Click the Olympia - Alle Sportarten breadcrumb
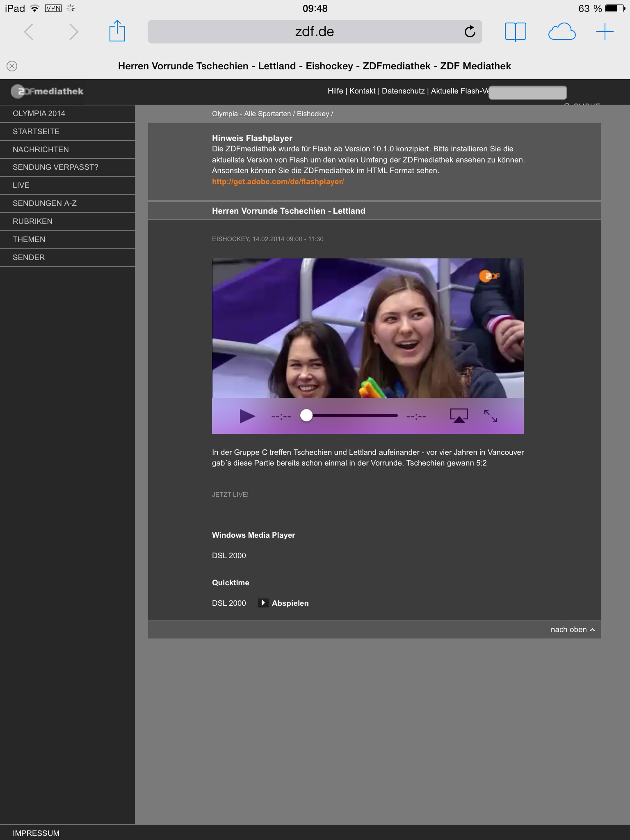 [x=251, y=114]
